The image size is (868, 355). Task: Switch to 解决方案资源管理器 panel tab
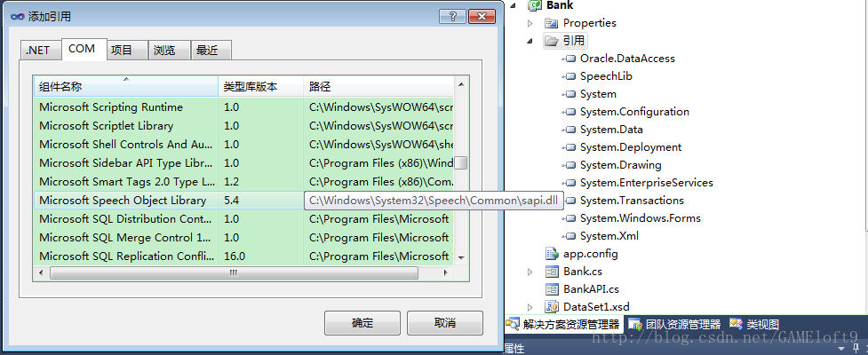point(565,325)
